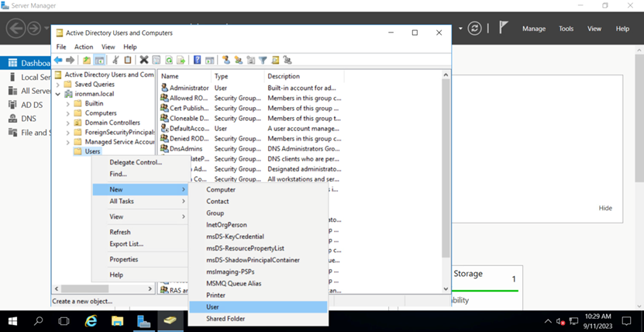Click the black X Delete icon
This screenshot has height=332, width=644.
click(143, 61)
